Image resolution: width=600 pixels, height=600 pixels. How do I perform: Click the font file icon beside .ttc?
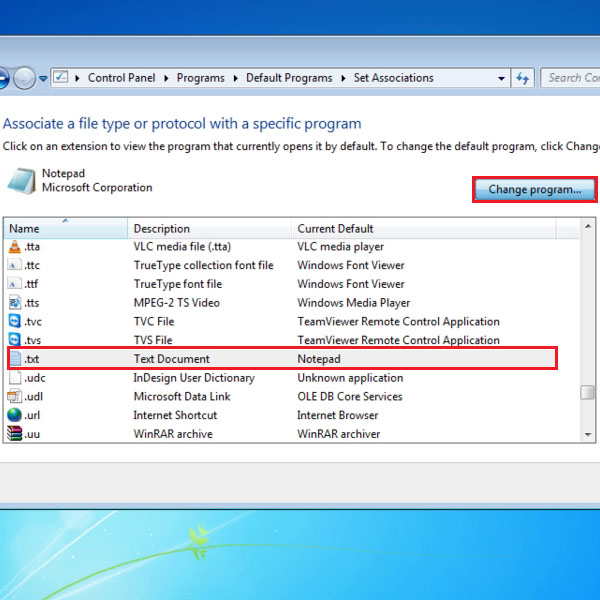click(x=14, y=265)
